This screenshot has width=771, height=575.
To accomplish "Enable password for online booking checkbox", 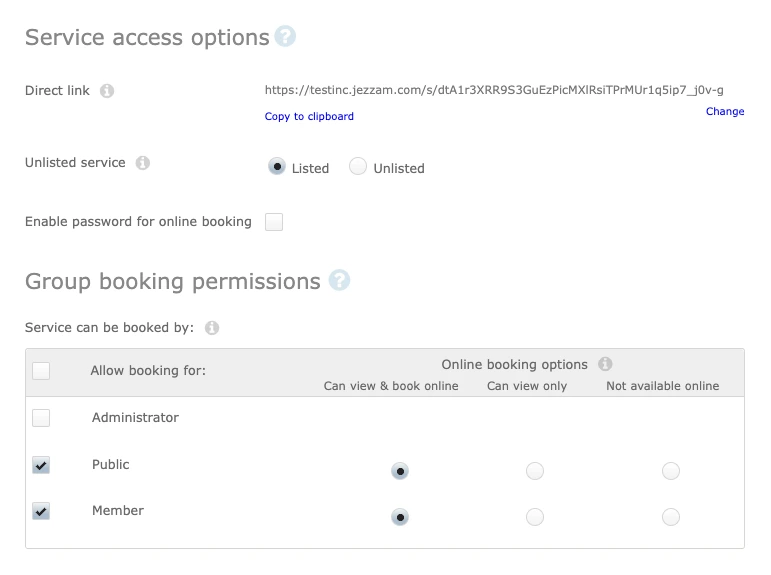I will (x=274, y=222).
